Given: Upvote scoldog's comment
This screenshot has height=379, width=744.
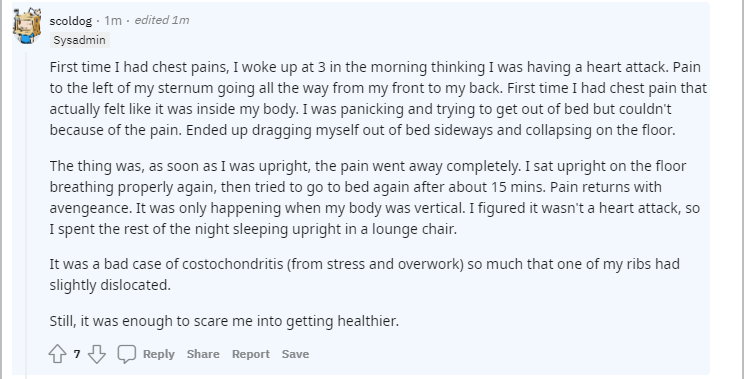Looking at the screenshot, I should coord(57,354).
